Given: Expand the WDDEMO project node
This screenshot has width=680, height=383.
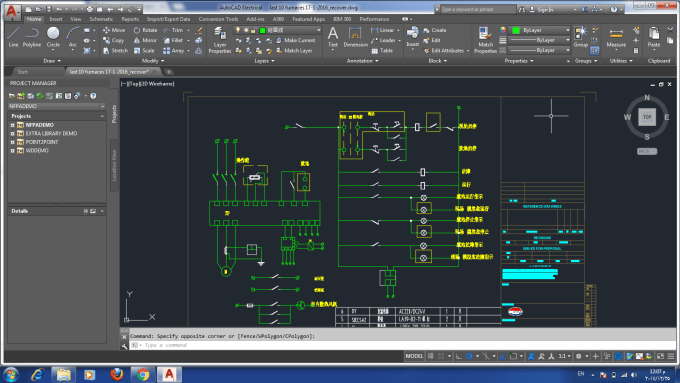Looking at the screenshot, I should point(13,151).
